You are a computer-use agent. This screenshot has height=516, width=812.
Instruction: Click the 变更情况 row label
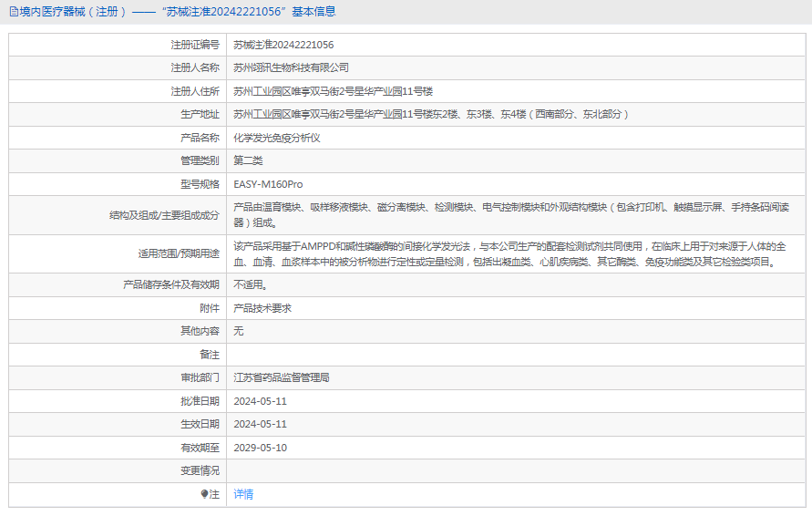(x=200, y=471)
